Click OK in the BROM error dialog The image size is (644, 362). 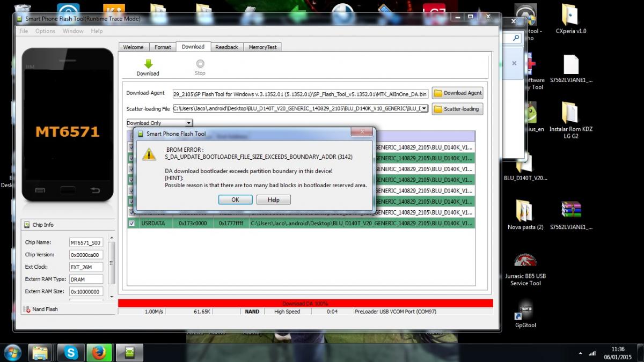pos(235,200)
